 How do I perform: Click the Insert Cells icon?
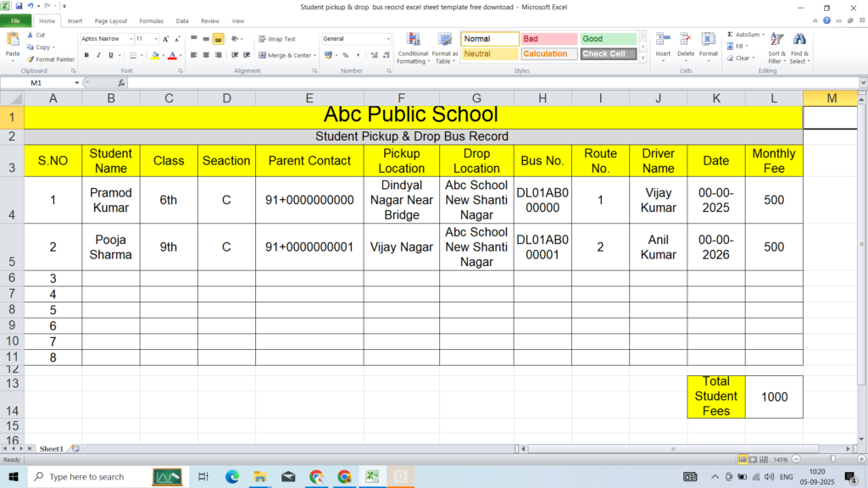(663, 44)
